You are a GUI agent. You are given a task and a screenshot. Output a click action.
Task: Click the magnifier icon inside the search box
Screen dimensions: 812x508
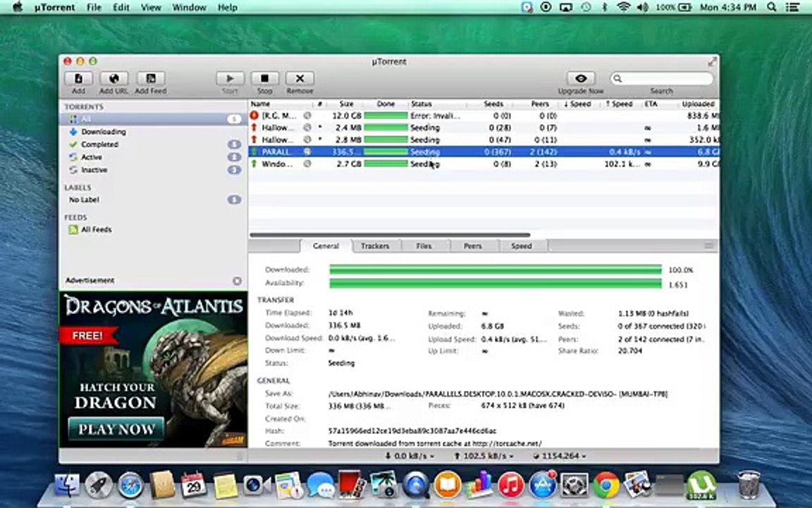pos(617,79)
